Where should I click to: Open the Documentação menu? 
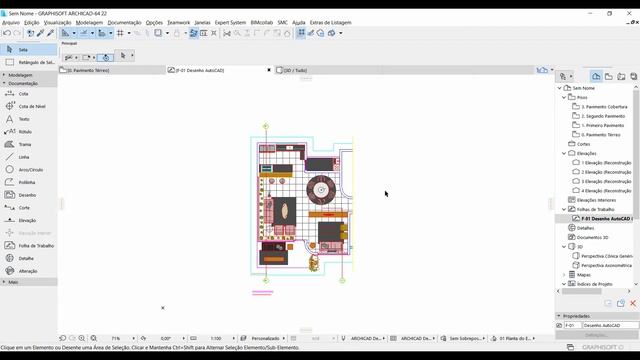[x=124, y=22]
